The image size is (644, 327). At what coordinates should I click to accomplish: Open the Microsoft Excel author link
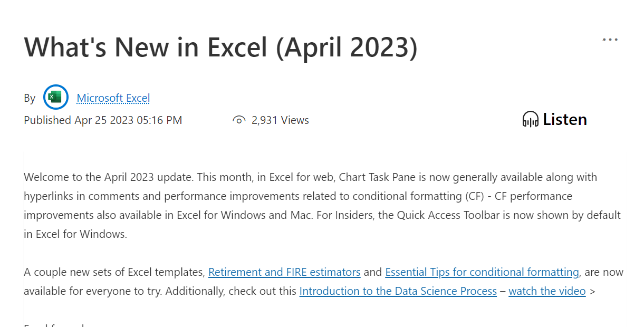[x=113, y=98]
